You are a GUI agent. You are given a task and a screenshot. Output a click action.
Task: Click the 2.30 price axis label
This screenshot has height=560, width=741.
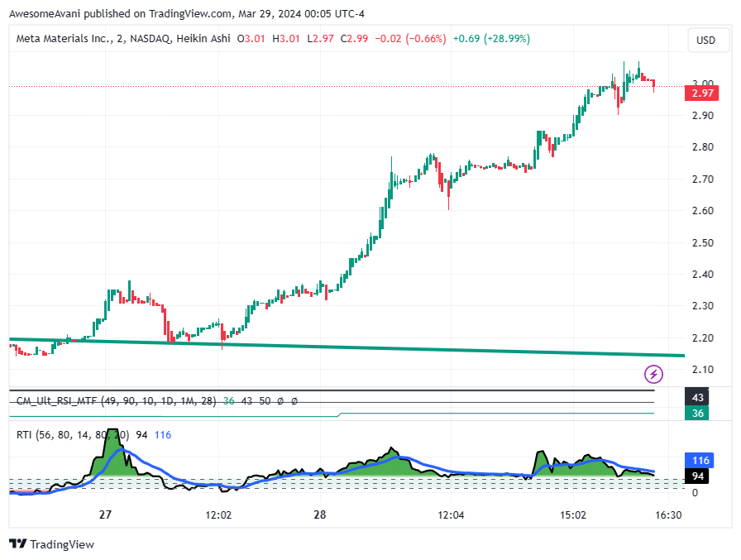(x=703, y=306)
